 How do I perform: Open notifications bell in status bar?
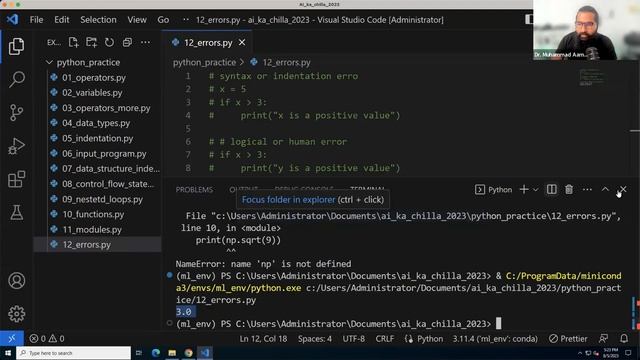pos(624,338)
